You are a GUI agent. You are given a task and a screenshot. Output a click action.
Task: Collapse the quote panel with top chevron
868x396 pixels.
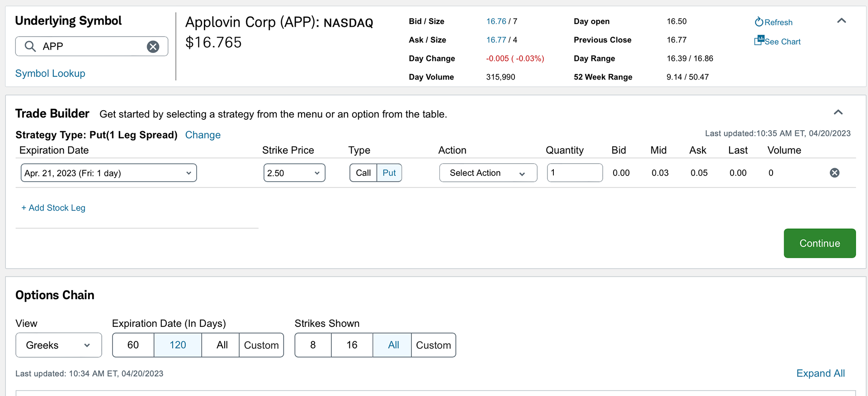[841, 21]
